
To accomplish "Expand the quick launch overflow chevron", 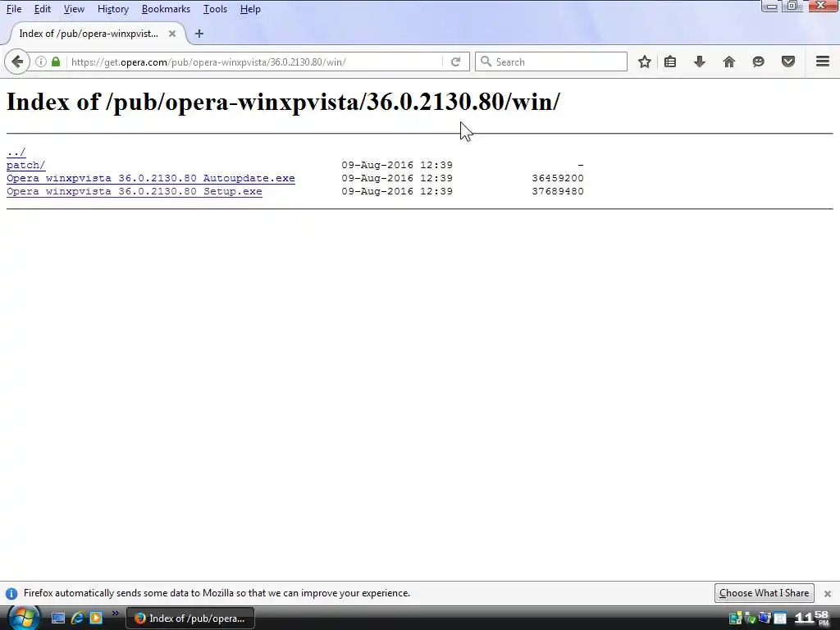I will tap(115, 614).
